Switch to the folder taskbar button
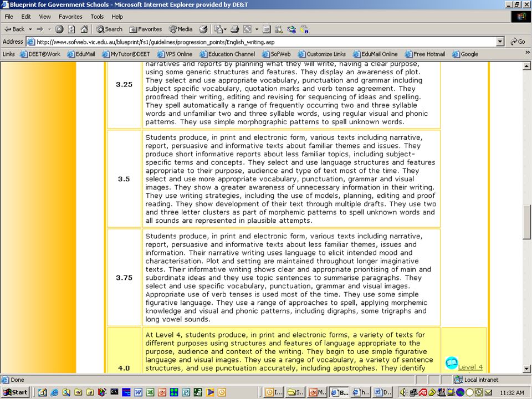 [295, 392]
